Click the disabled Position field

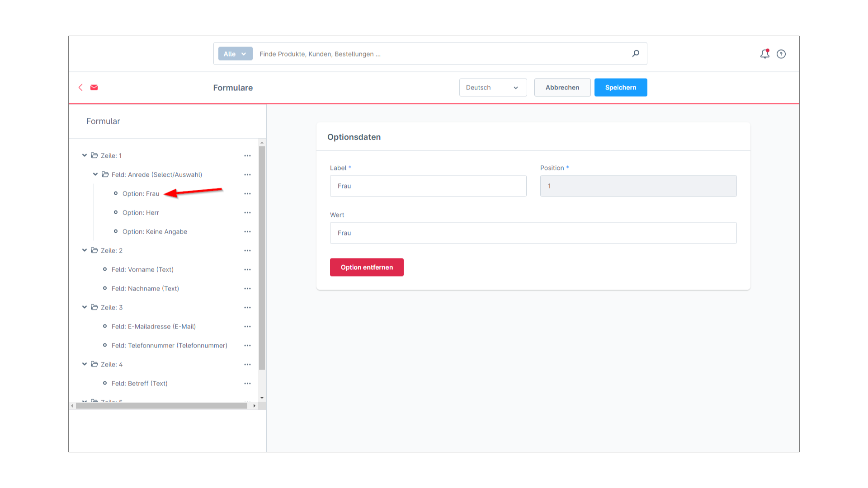(638, 186)
